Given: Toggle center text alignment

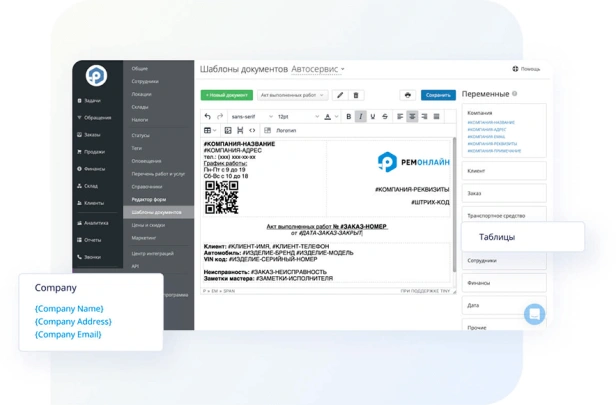Looking at the screenshot, I should [x=412, y=117].
